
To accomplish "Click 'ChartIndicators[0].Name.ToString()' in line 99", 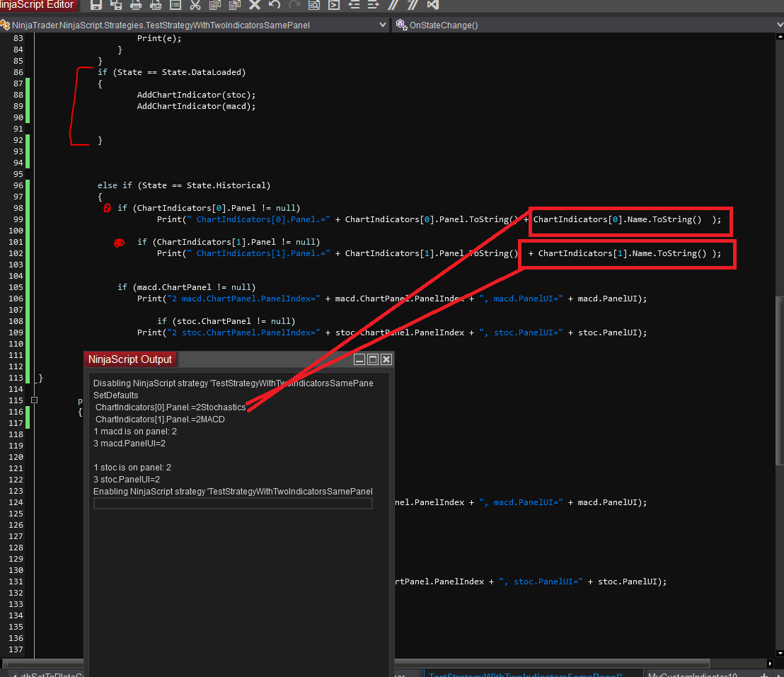I will (617, 219).
